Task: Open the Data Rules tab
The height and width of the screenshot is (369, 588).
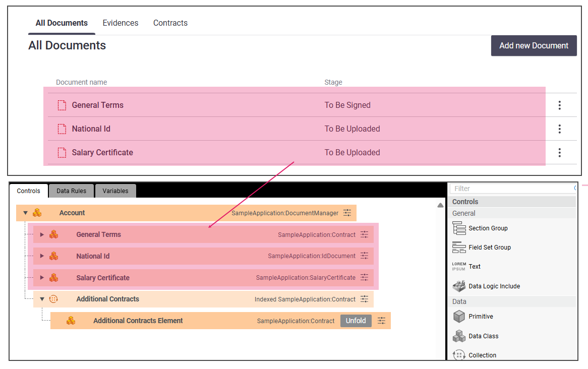Action: coord(71,191)
